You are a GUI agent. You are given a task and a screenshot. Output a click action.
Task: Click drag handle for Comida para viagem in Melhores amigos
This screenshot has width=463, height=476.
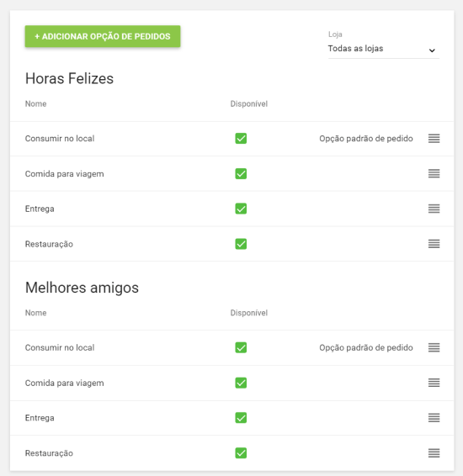(x=434, y=383)
